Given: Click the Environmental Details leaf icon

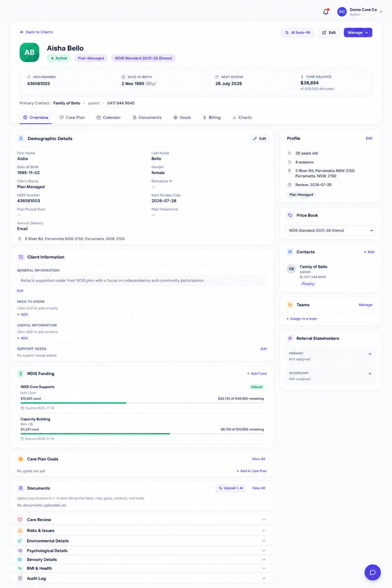Looking at the screenshot, I should (x=20, y=541).
